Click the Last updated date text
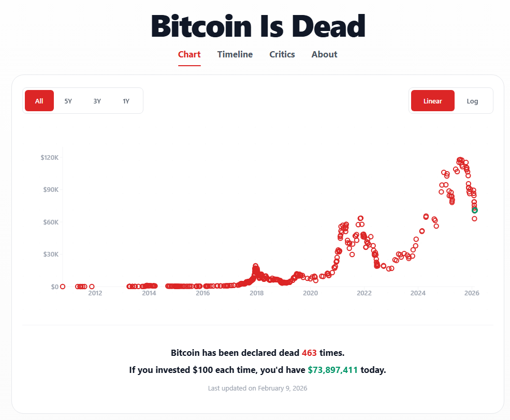The image size is (510, 420). [x=257, y=388]
